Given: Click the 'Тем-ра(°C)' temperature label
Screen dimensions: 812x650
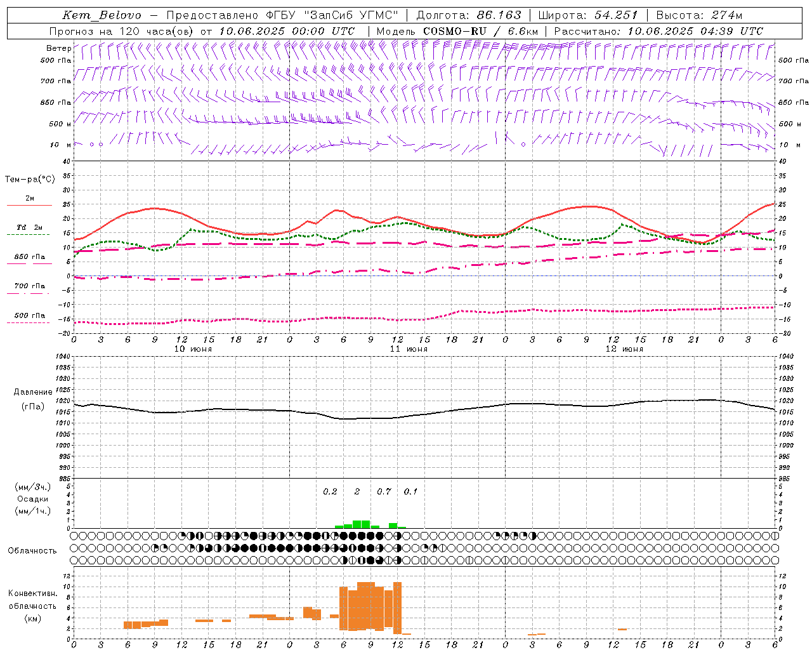Looking at the screenshot, I should (x=30, y=180).
